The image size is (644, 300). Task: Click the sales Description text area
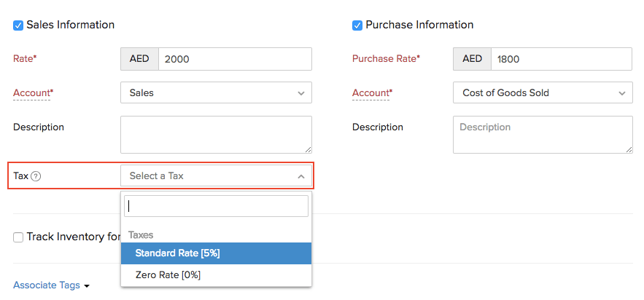216,134
